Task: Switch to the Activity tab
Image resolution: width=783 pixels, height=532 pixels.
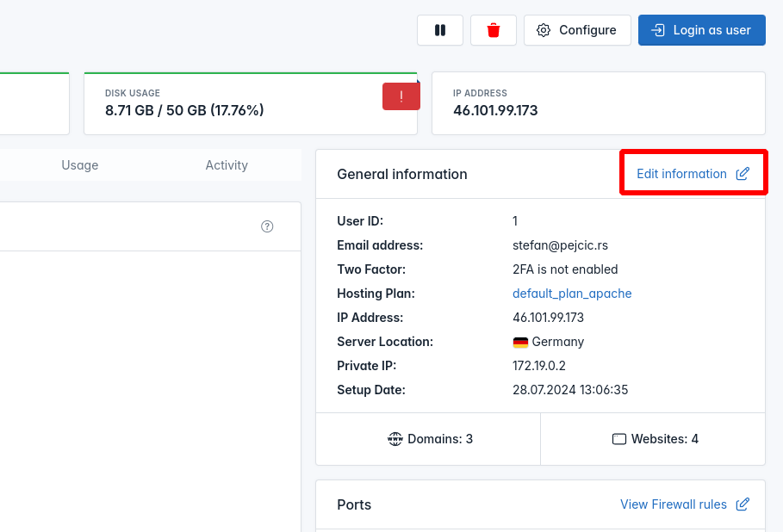Action: [227, 165]
